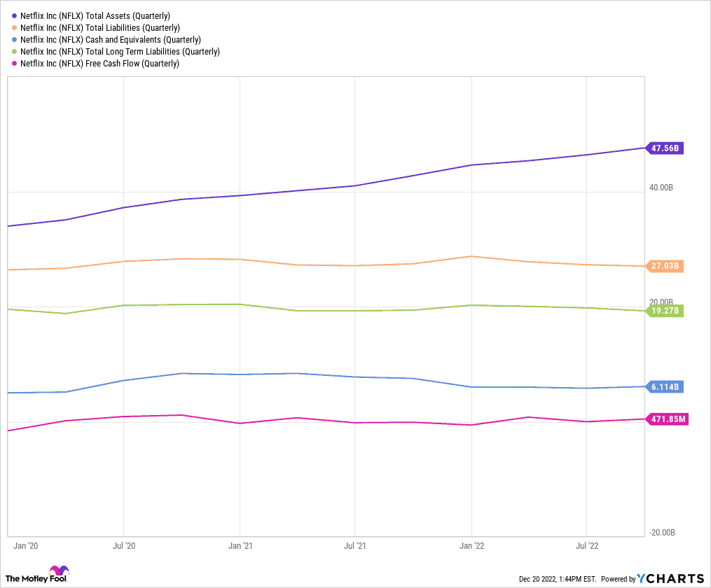Click the Jul '21 x-axis label

[x=354, y=546]
